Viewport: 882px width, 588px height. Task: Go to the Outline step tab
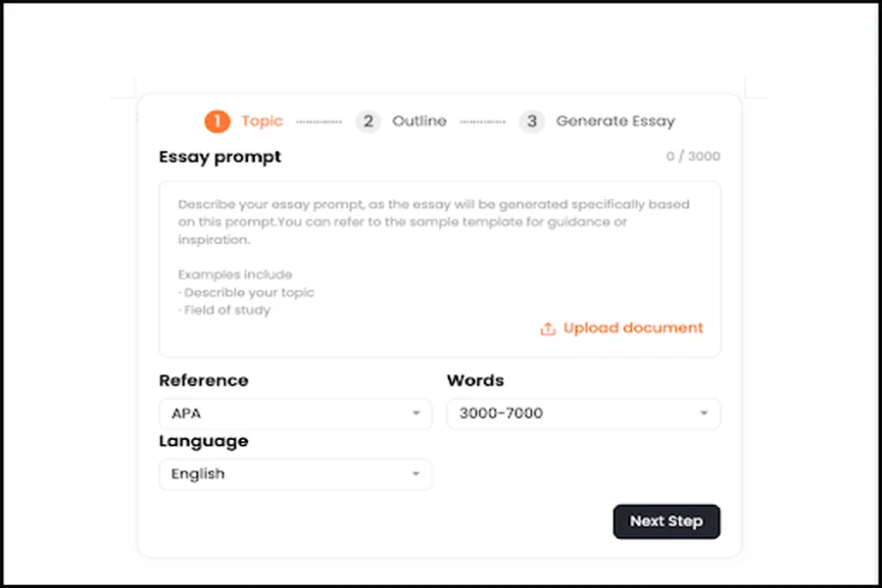[x=419, y=122]
